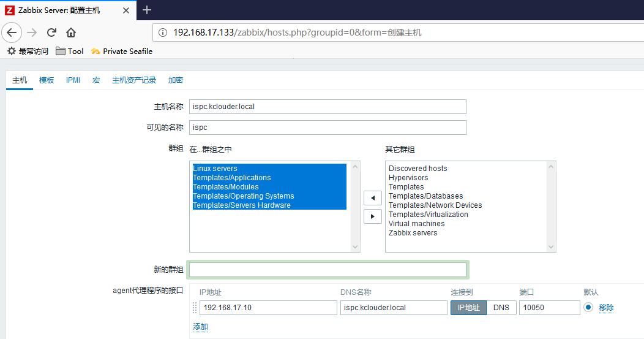Open the Private Seafile bookmark

click(x=122, y=51)
